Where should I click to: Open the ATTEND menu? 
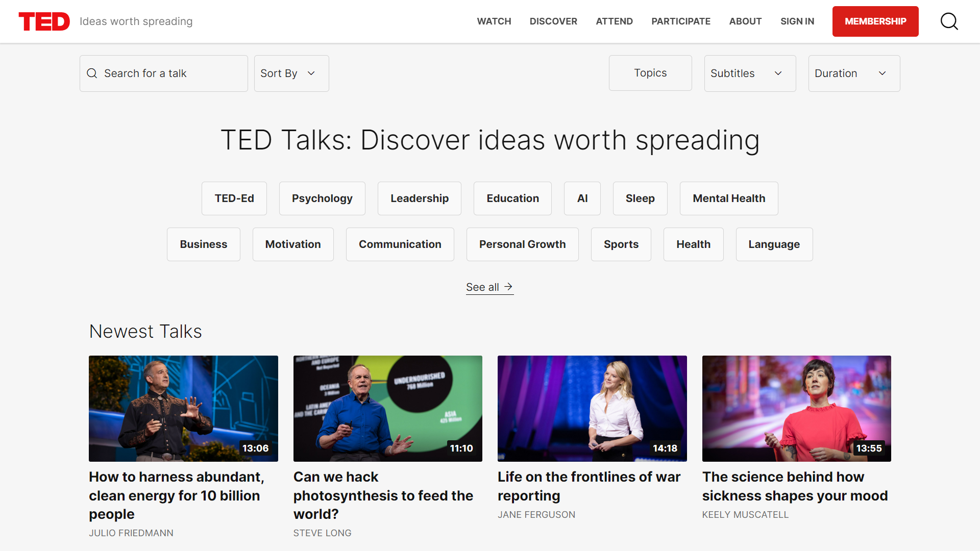(x=614, y=21)
